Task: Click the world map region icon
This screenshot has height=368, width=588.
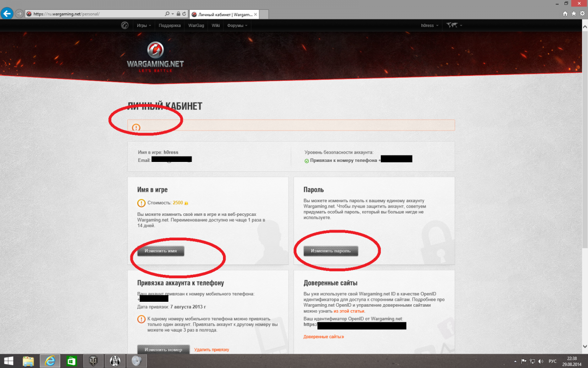Action: click(452, 25)
